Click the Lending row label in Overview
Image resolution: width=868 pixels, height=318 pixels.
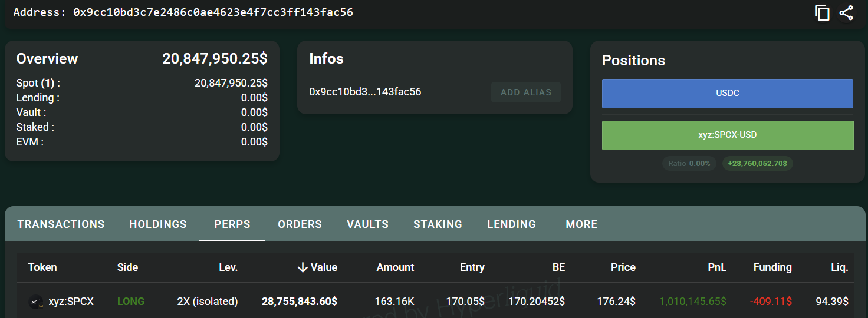point(38,98)
